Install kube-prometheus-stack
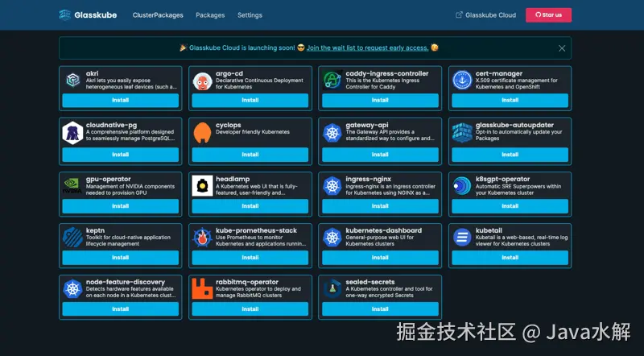The image size is (644, 356). point(250,258)
